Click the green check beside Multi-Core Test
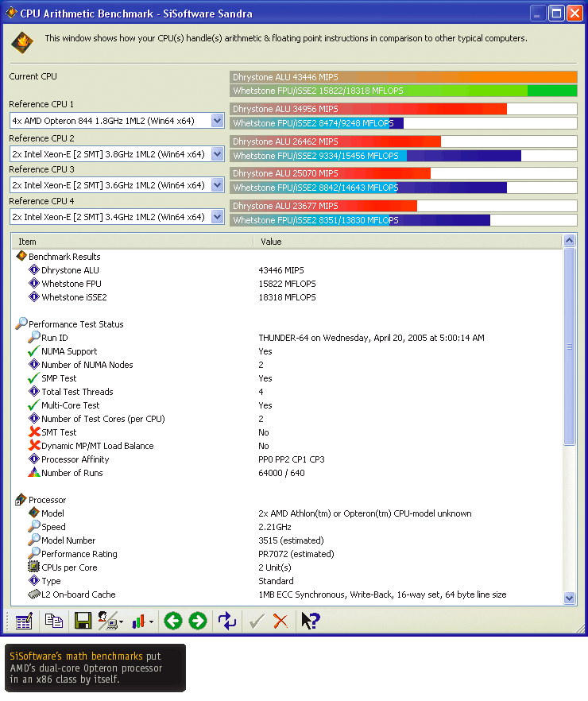Image resolution: width=588 pixels, height=701 pixels. [x=34, y=405]
